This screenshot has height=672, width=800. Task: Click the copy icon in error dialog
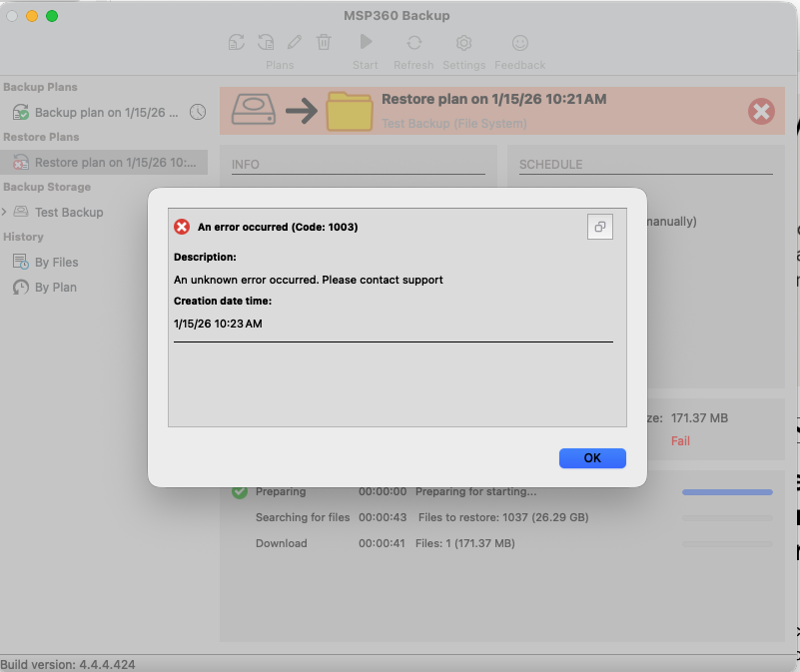(599, 227)
